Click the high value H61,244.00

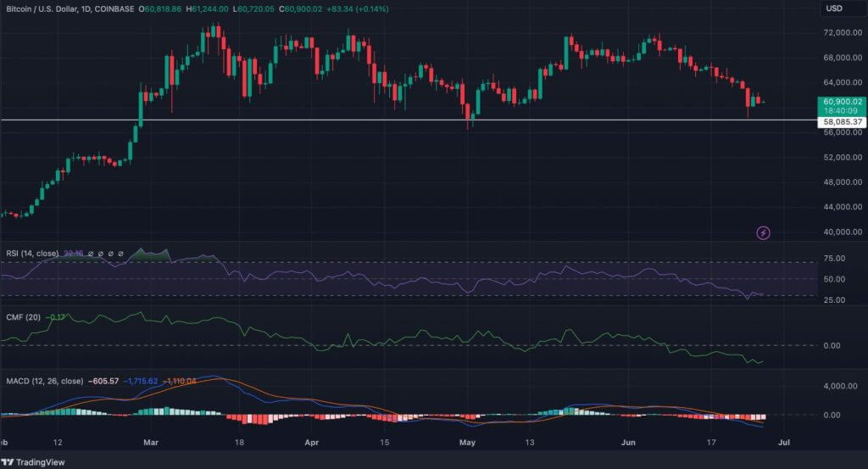click(207, 8)
